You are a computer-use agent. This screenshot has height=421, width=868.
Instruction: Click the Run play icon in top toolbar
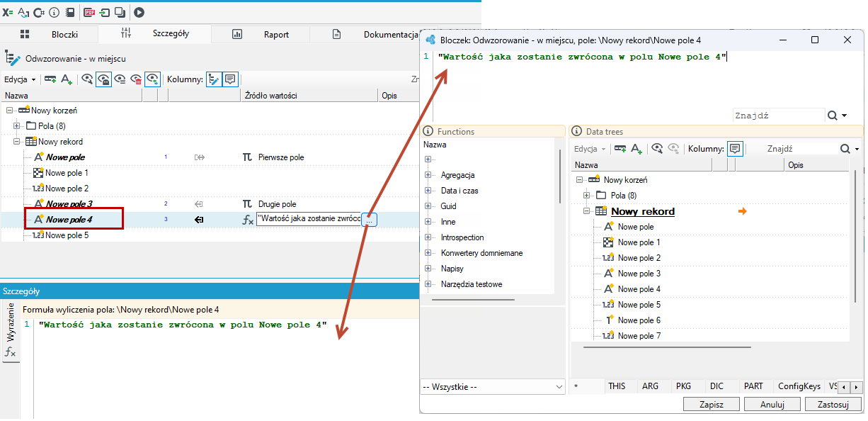tap(139, 12)
